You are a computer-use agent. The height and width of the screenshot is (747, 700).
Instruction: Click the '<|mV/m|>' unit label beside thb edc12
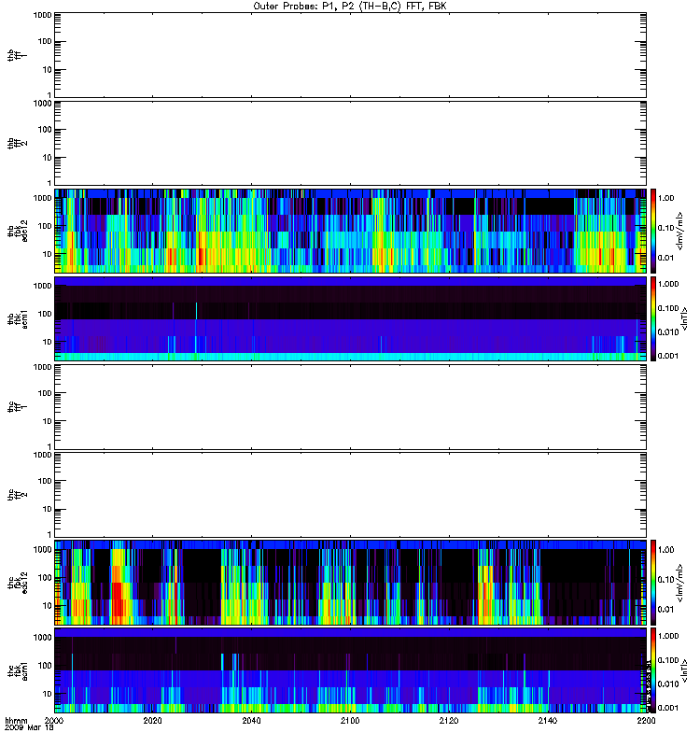680,231
